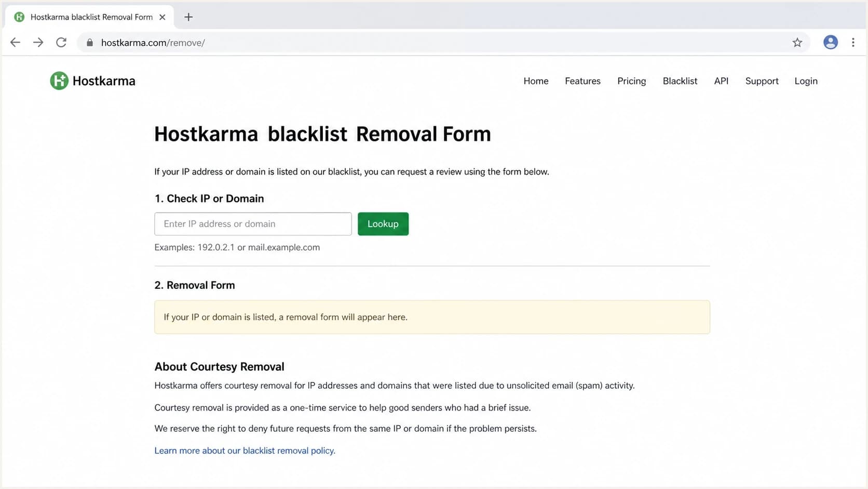Click the sentence starting 'Hostkarma offers courtesy removal'
This screenshot has height=489, width=868.
(395, 386)
